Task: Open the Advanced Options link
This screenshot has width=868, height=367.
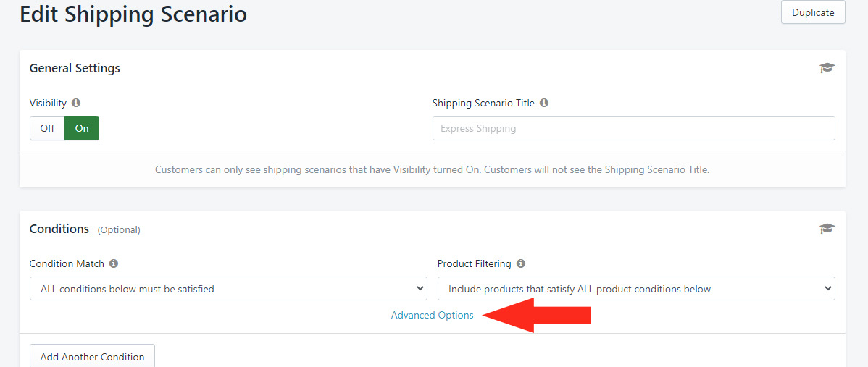Action: point(433,315)
